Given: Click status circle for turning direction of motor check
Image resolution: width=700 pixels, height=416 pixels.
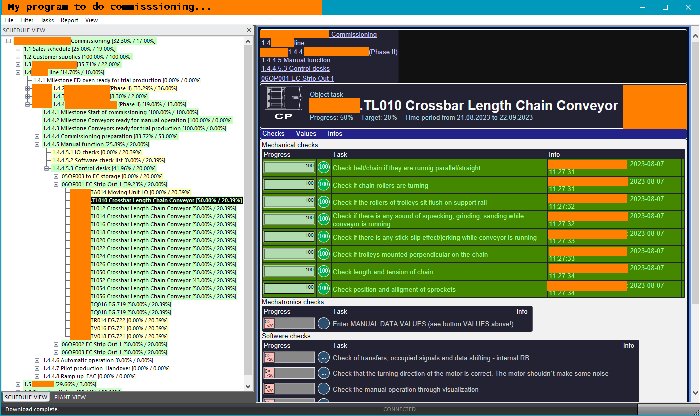Looking at the screenshot, I should coord(323,372).
